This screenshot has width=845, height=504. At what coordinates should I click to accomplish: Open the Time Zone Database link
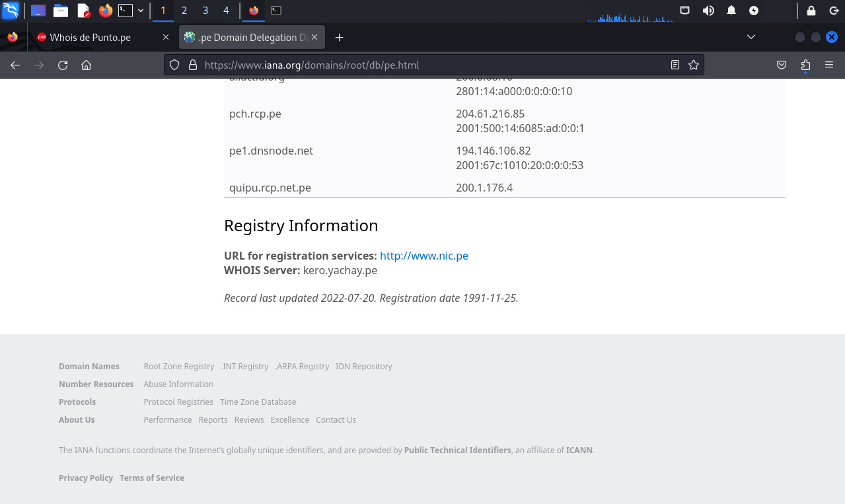point(258,402)
